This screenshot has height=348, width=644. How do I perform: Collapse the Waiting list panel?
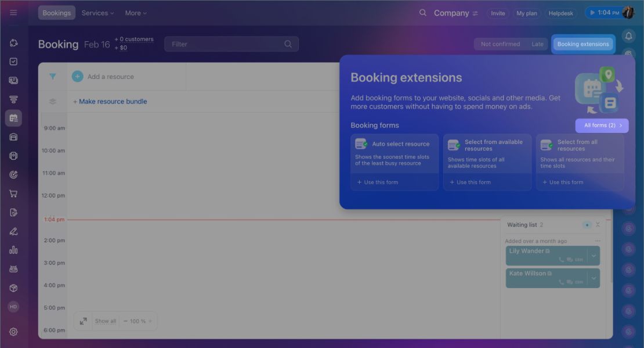coord(598,225)
